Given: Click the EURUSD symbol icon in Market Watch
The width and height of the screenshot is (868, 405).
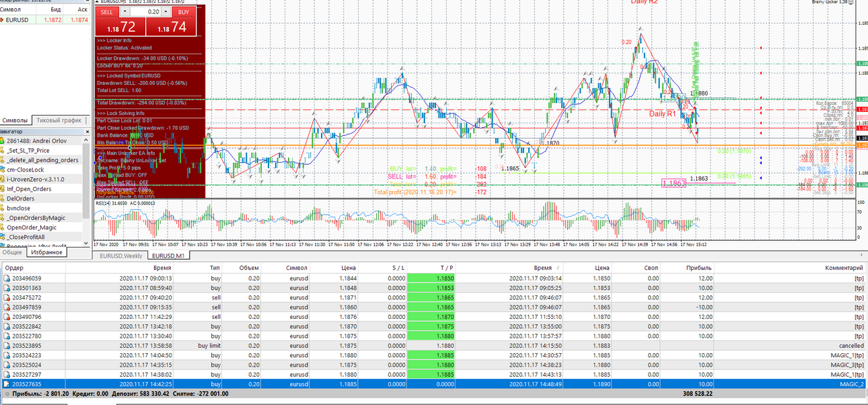Looking at the screenshot, I should [3, 20].
